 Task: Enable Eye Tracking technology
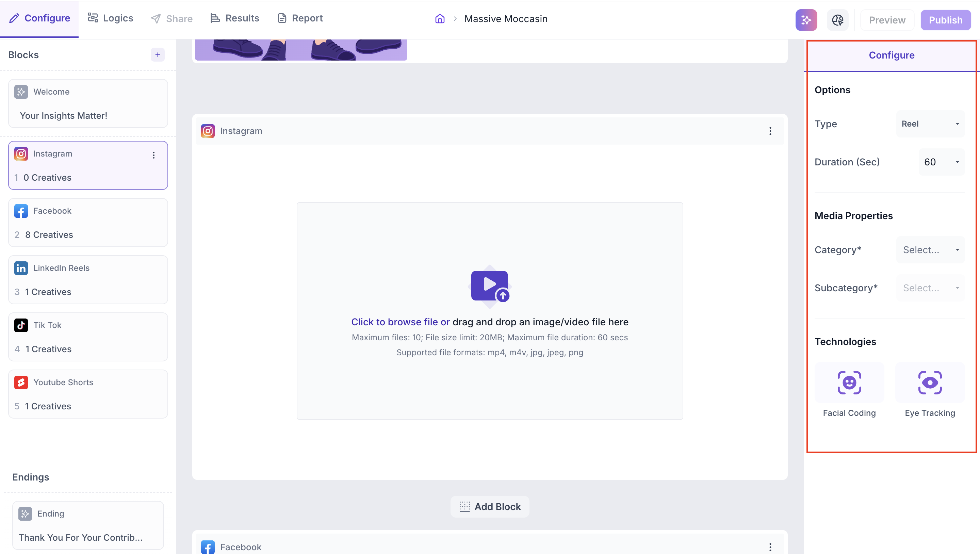click(x=930, y=383)
